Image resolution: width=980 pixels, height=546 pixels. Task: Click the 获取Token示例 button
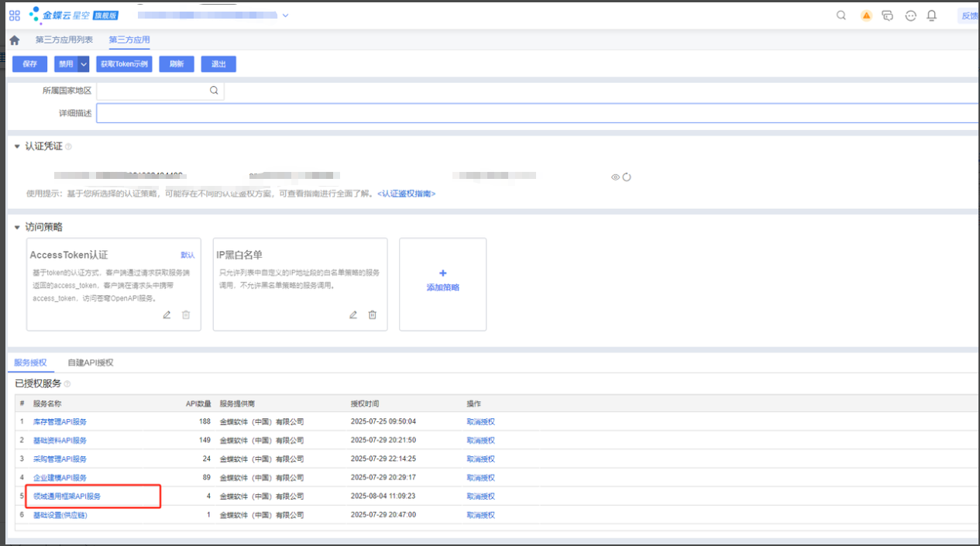124,64
